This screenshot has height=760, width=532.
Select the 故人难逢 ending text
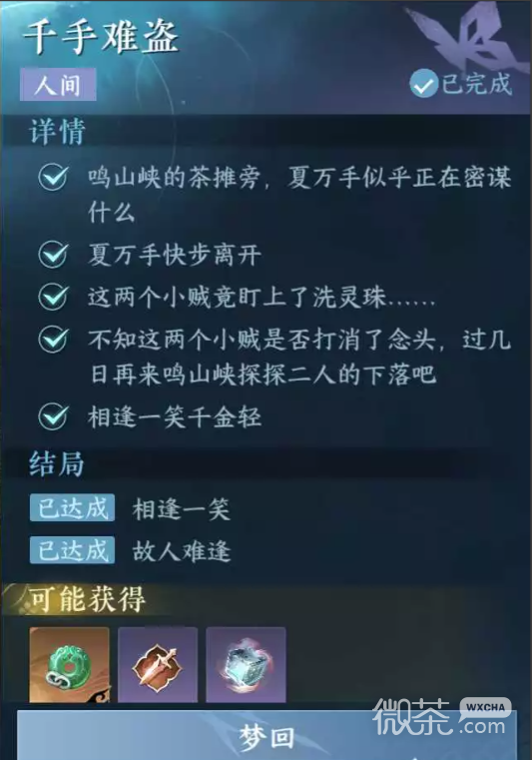tap(182, 551)
